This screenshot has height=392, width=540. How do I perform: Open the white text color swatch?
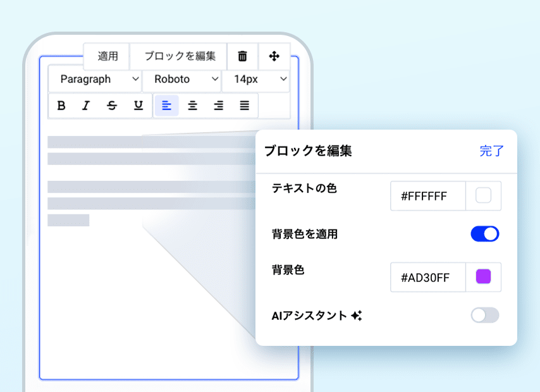pos(483,195)
